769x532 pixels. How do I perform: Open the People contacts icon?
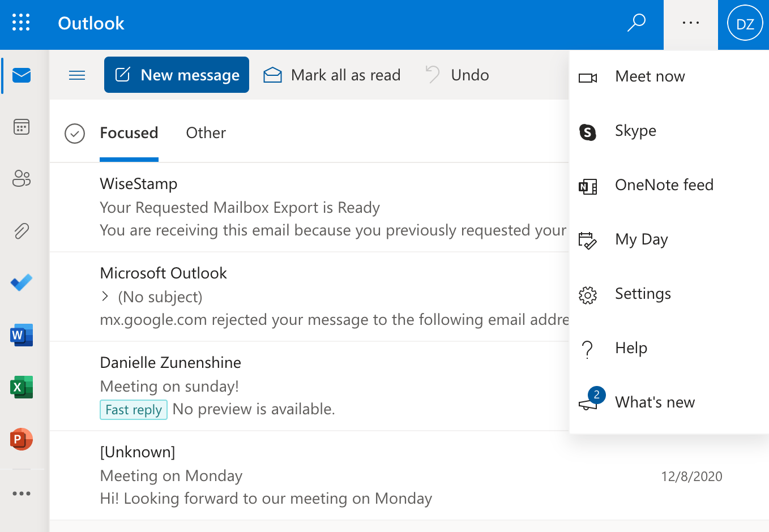point(22,179)
